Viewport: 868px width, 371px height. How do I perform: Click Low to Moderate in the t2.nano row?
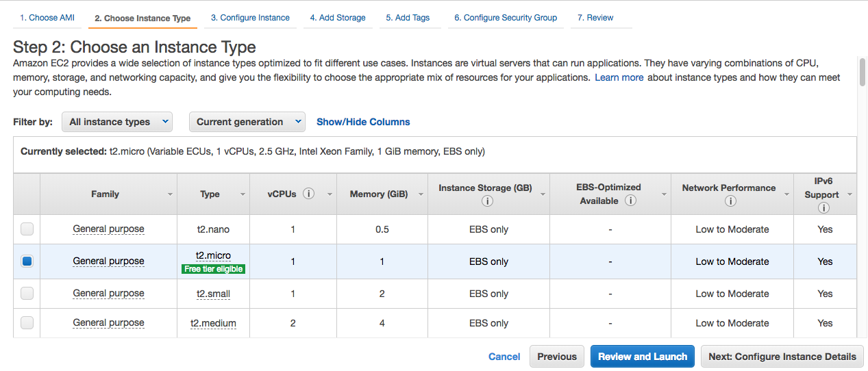click(732, 229)
